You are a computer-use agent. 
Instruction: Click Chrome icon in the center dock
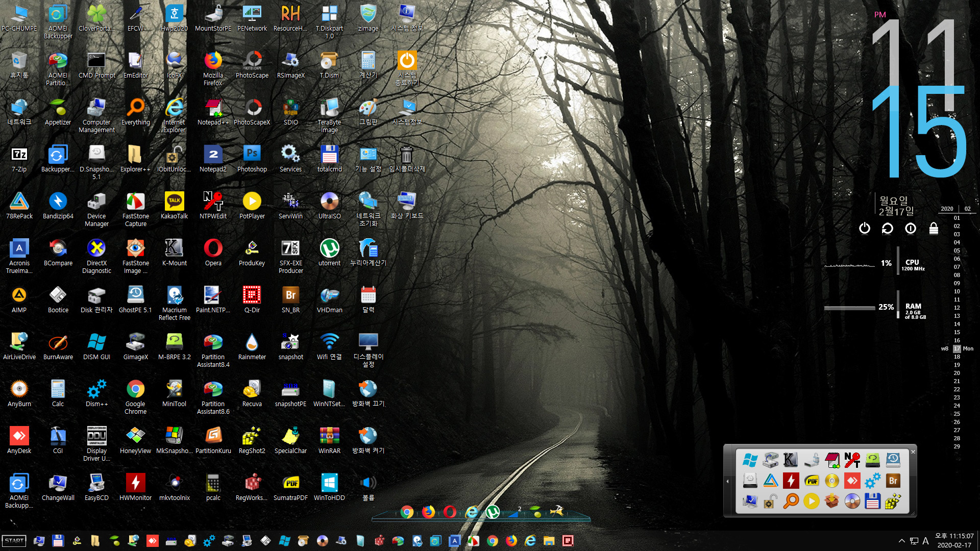tap(407, 512)
